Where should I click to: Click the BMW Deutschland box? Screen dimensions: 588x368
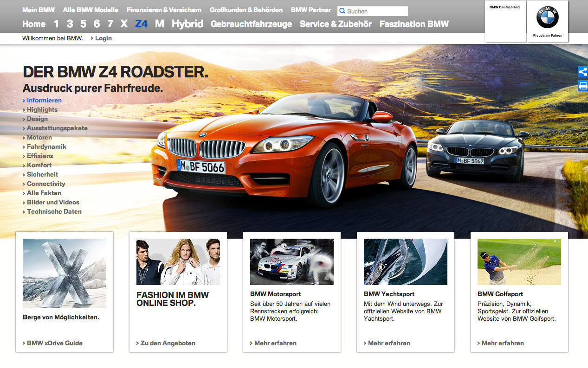(505, 21)
